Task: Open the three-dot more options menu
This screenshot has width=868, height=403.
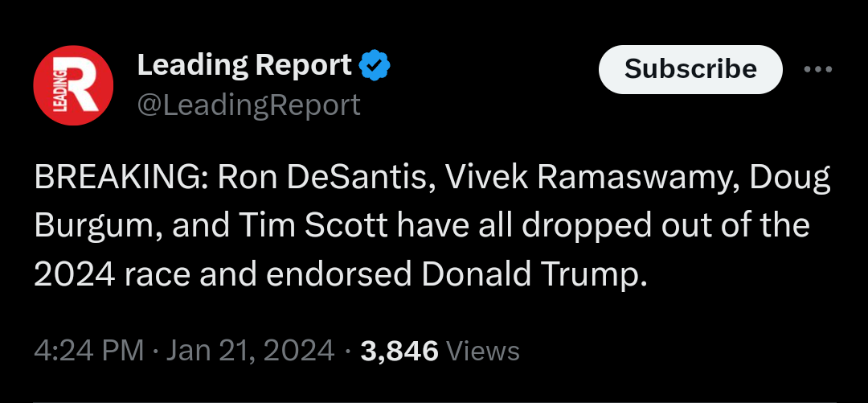Action: click(818, 69)
